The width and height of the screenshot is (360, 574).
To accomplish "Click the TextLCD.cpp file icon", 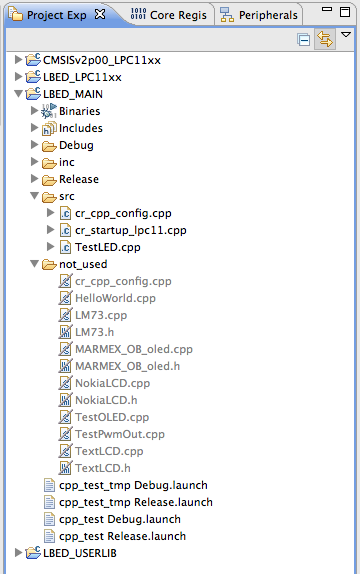I will 65,451.
